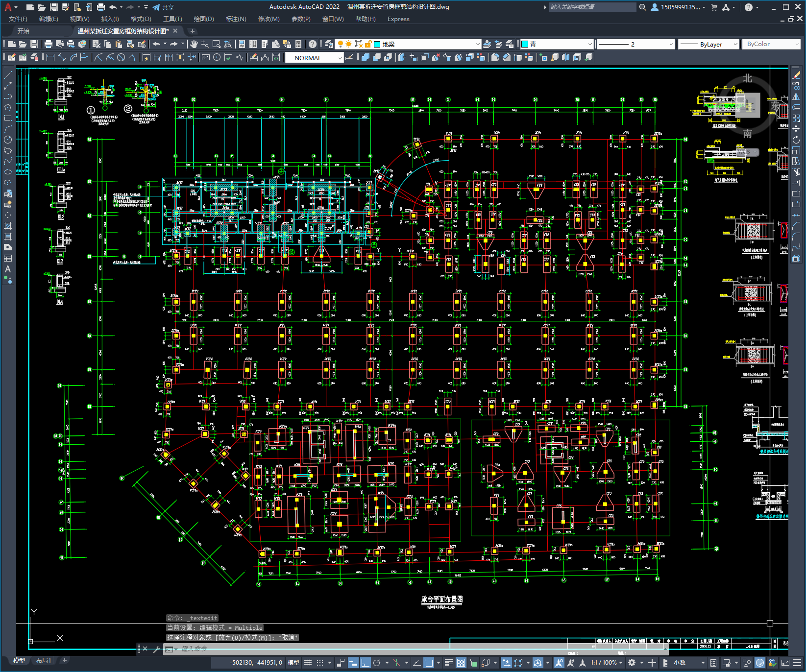Click the Make Object's Layer Current icon
The height and width of the screenshot is (672, 806).
[487, 44]
